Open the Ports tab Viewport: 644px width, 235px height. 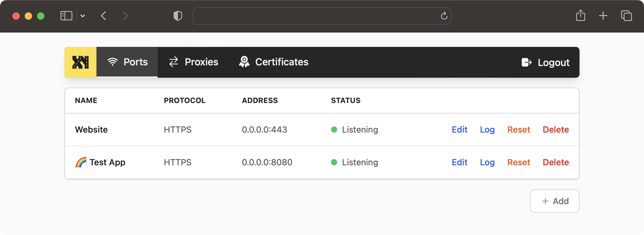click(x=127, y=62)
